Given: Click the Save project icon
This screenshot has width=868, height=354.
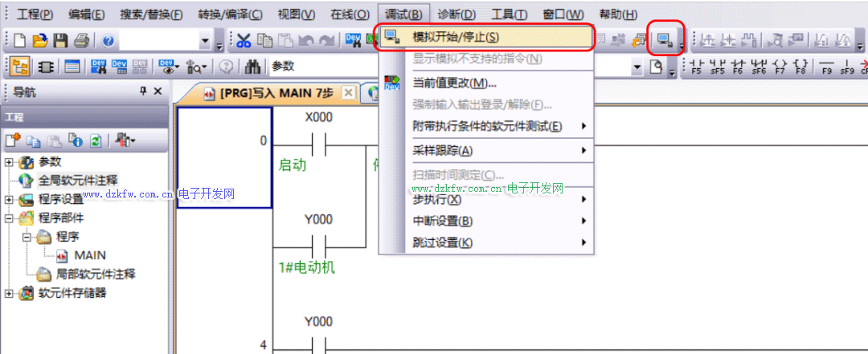Looking at the screenshot, I should point(59,40).
